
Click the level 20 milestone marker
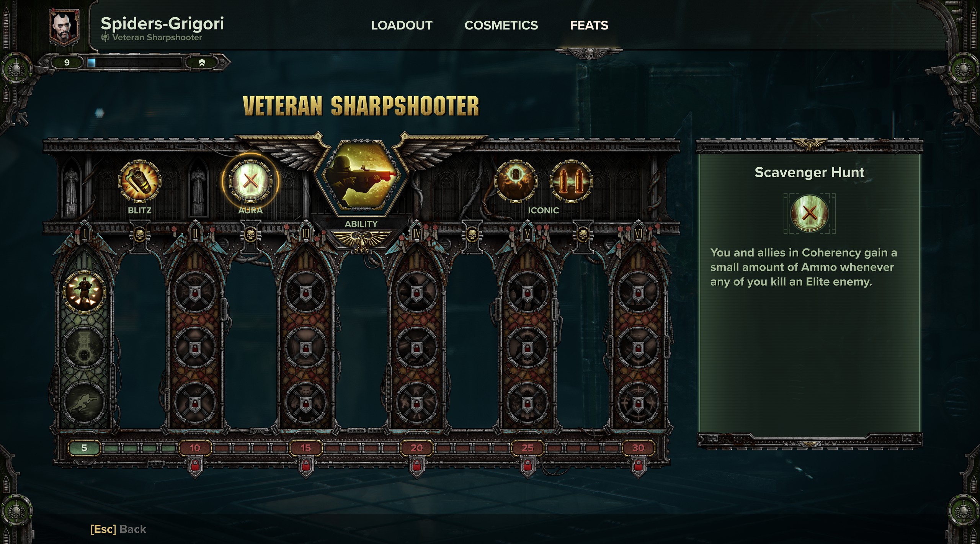coord(416,448)
